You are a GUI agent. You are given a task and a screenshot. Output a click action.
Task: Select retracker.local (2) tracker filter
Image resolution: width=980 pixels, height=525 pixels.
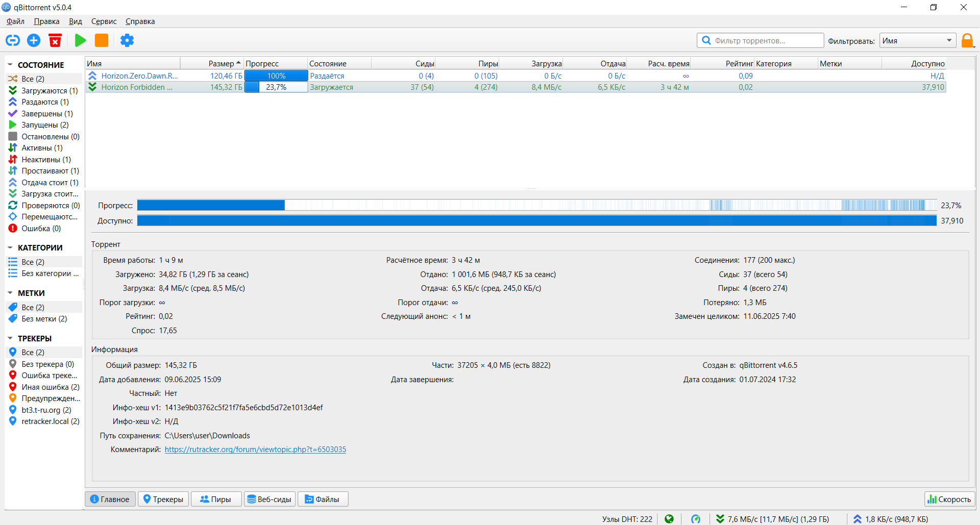click(43, 421)
